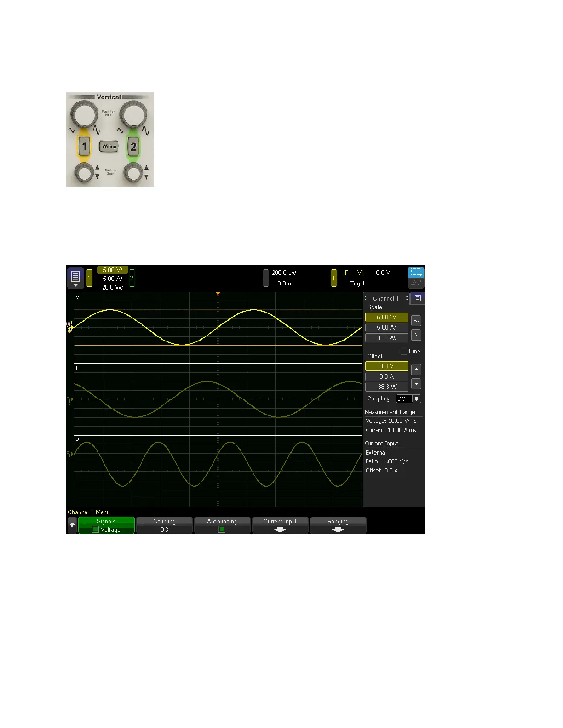Select the 20.0 W/ scale field in sidebar
The height and width of the screenshot is (728, 563).
[386, 338]
